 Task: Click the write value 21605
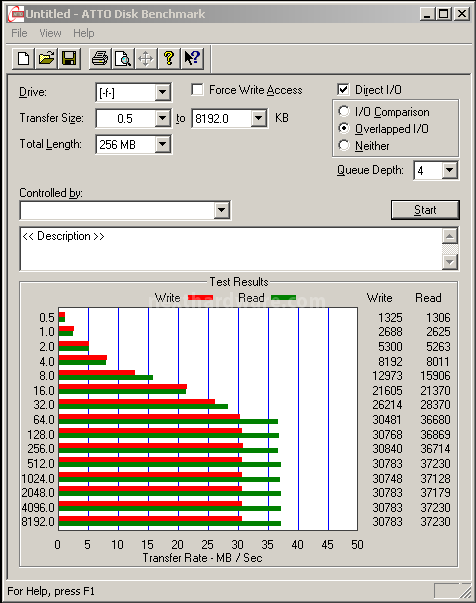point(387,391)
